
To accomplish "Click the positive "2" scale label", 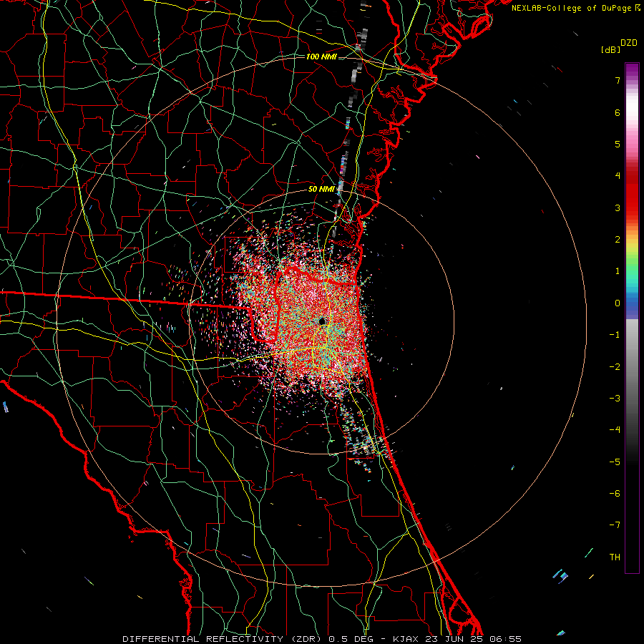I will coord(618,240).
